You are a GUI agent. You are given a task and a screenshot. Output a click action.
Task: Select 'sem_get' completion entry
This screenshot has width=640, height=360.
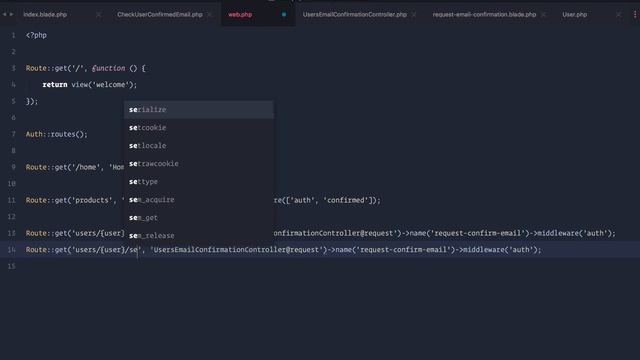[198, 218]
